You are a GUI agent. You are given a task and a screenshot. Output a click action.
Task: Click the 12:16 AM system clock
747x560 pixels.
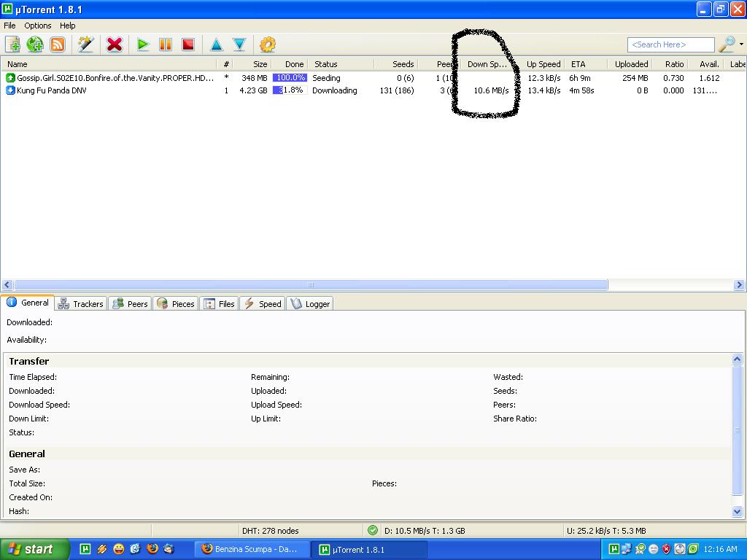pos(720,549)
